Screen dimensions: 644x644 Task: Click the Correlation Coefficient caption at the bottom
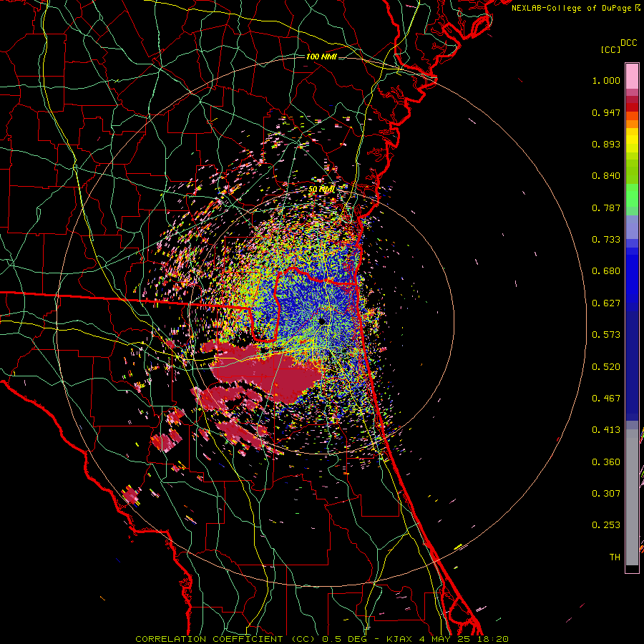click(x=321, y=639)
